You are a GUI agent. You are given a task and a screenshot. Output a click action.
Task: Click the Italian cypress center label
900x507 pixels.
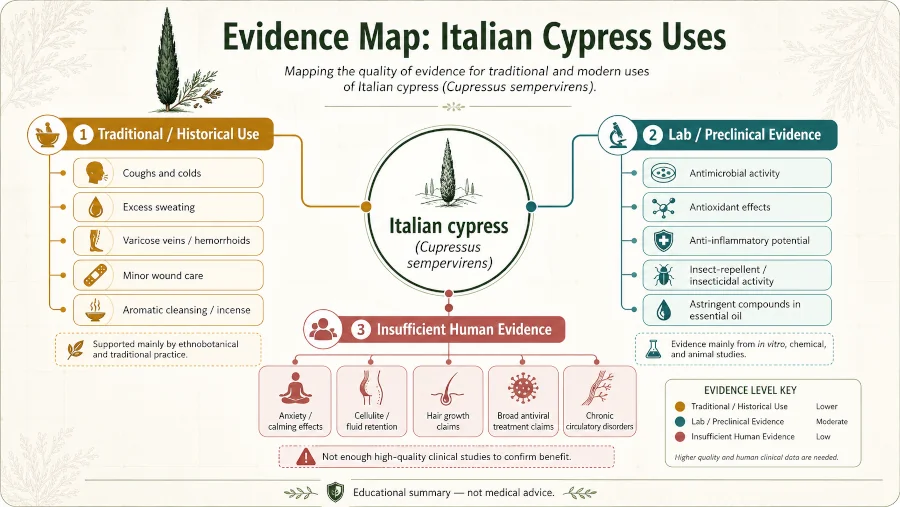[448, 226]
